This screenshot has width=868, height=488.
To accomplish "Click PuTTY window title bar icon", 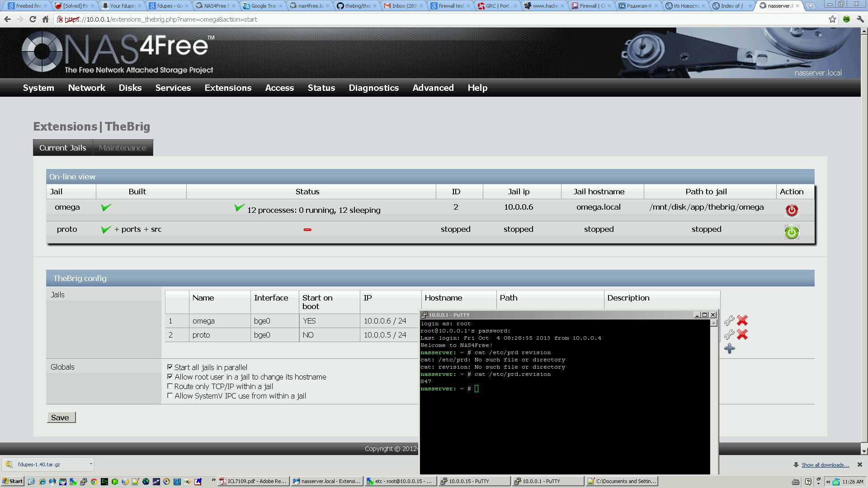I will pyautogui.click(x=424, y=315).
